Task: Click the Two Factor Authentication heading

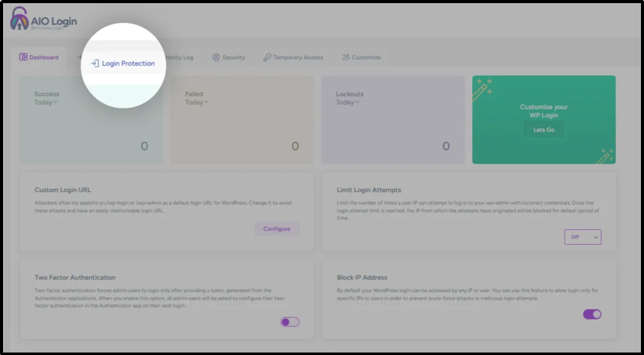Action: click(x=75, y=277)
